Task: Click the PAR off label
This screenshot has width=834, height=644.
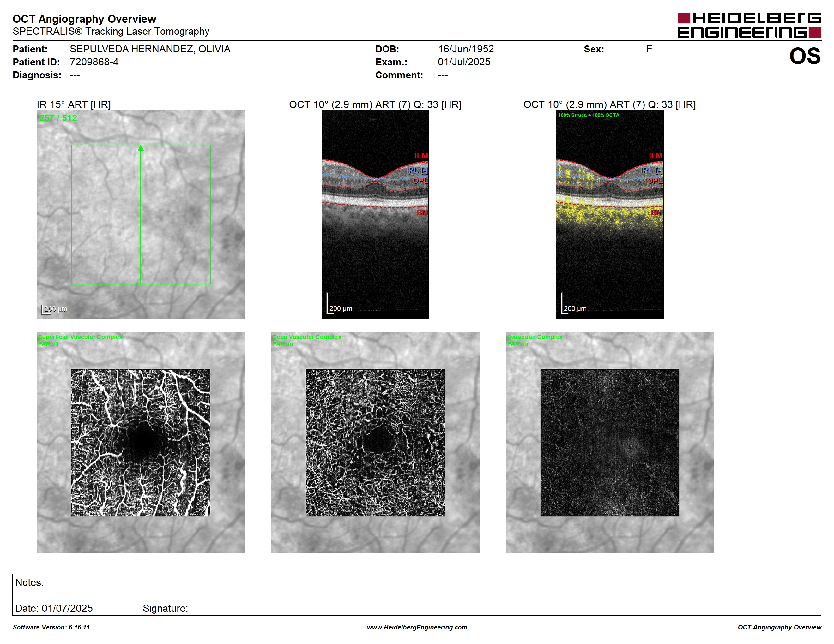Action: 49,344
